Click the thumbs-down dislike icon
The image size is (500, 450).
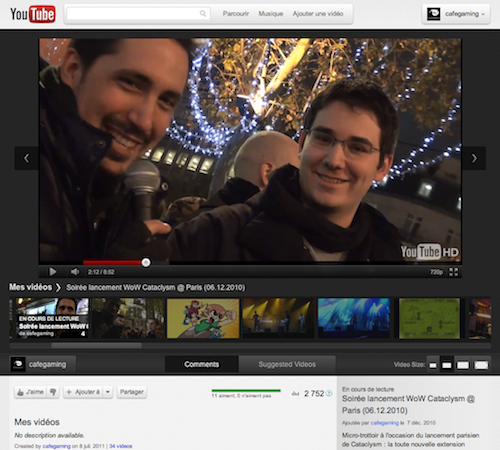[53, 392]
